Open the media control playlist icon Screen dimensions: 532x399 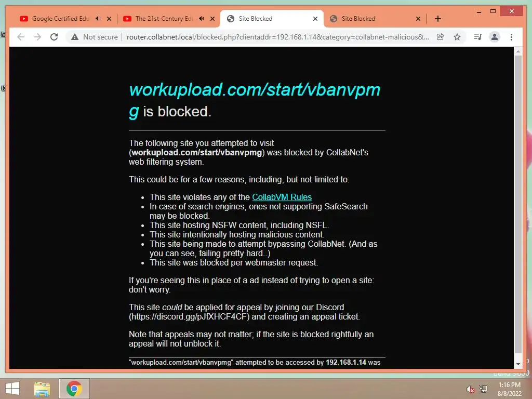tap(478, 37)
